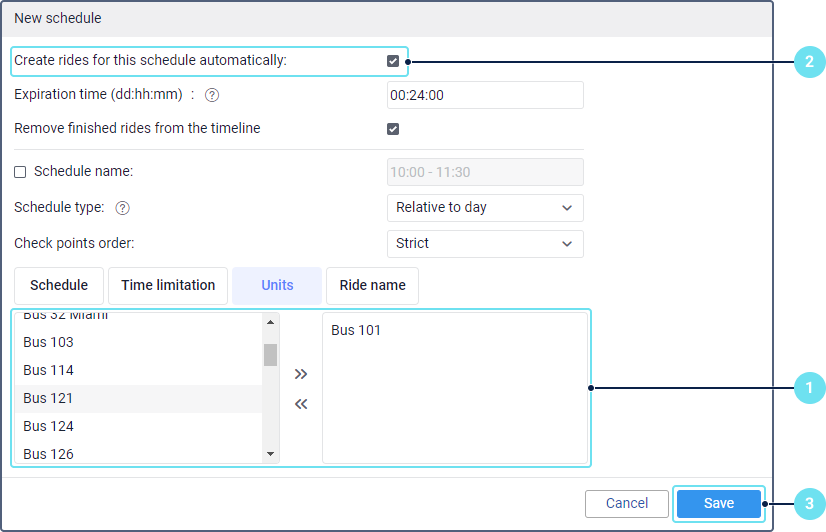The image size is (826, 532).
Task: Open the Schedule type dropdown
Action: (x=484, y=208)
